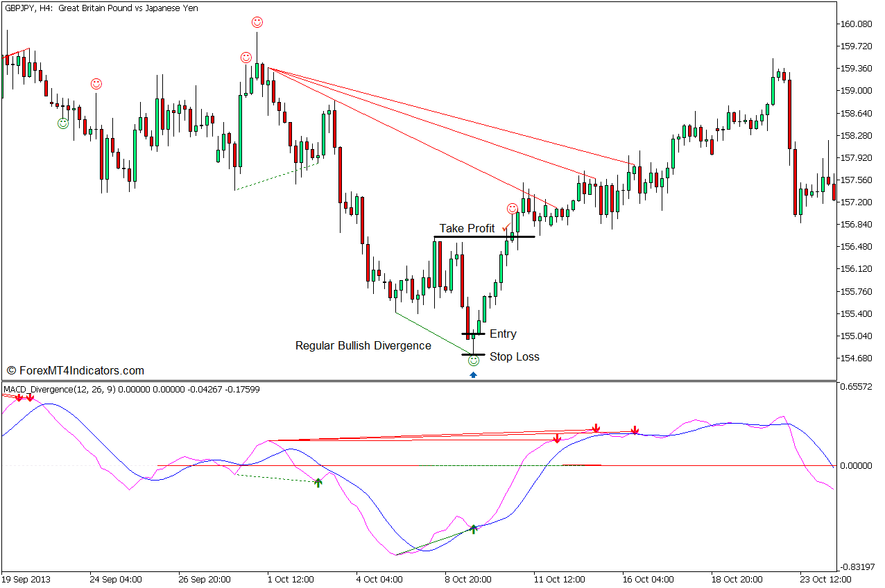
Task: Click the 0.00000 level on the MACD scale
Action: point(856,465)
